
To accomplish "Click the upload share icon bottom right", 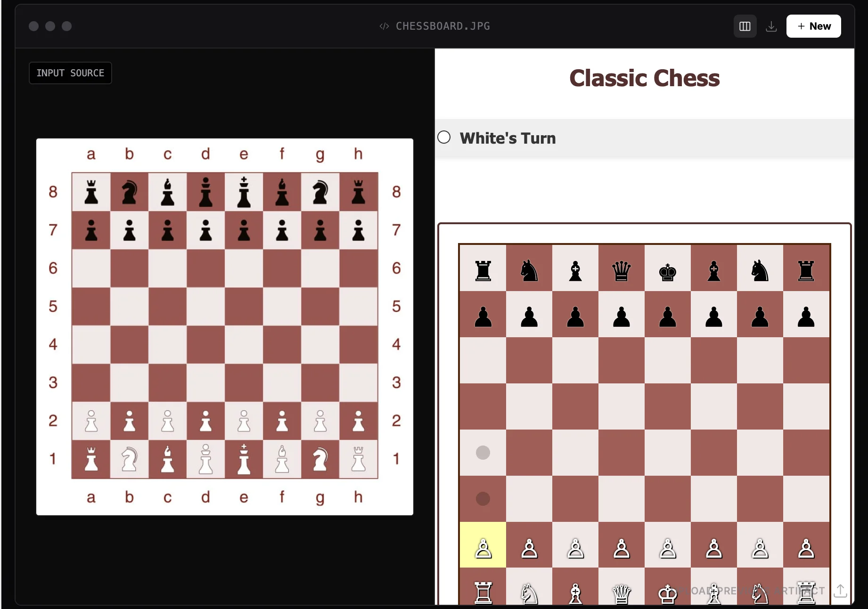I will (840, 591).
